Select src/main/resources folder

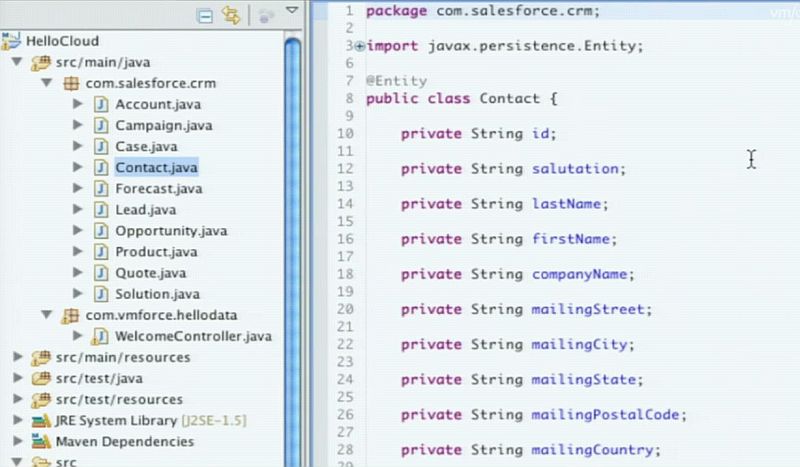123,357
